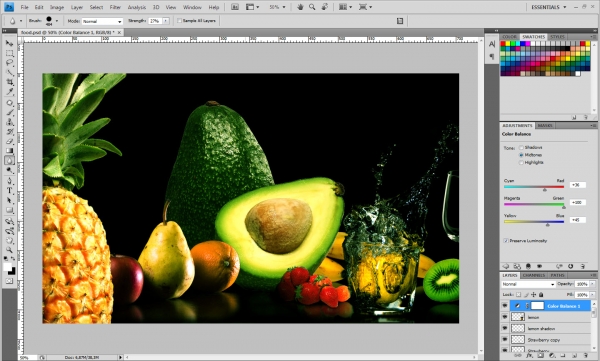
Task: Open the layer blend mode Normal dropdown
Action: (528, 284)
